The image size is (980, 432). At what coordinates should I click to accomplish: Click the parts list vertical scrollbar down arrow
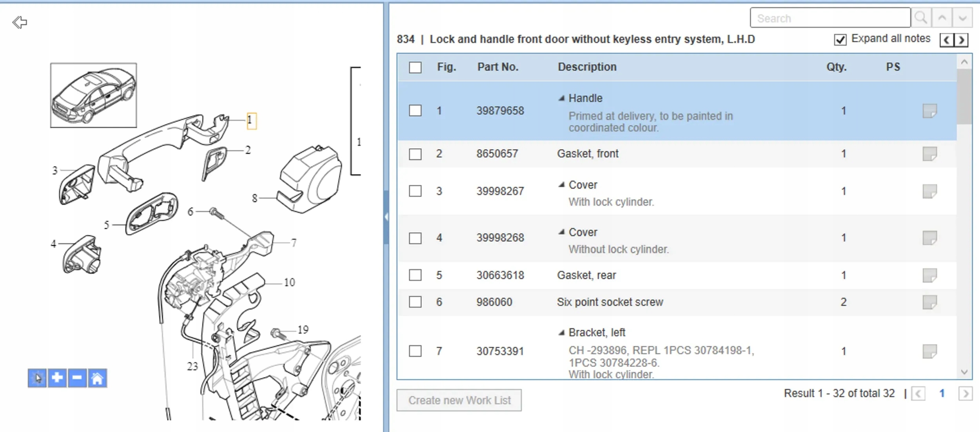964,372
